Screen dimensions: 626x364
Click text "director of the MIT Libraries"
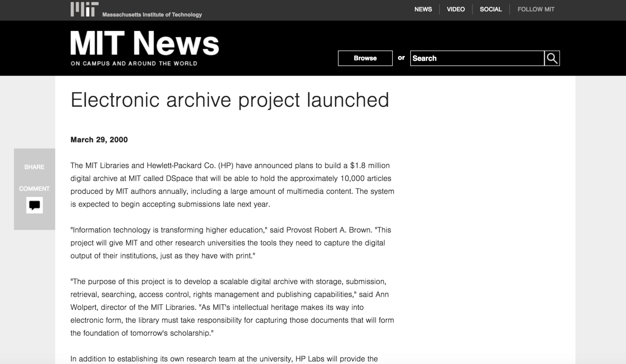click(148, 307)
